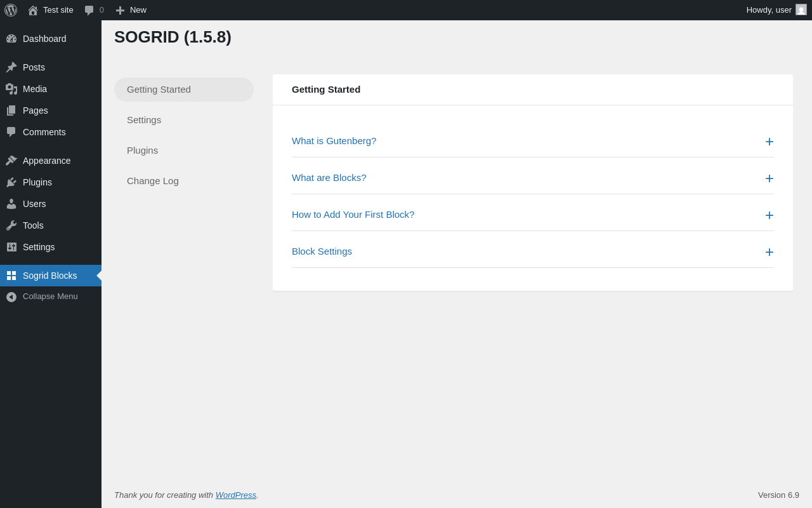Open Appearance in the admin menu
Screen dimensions: 812x508
click(x=51, y=161)
